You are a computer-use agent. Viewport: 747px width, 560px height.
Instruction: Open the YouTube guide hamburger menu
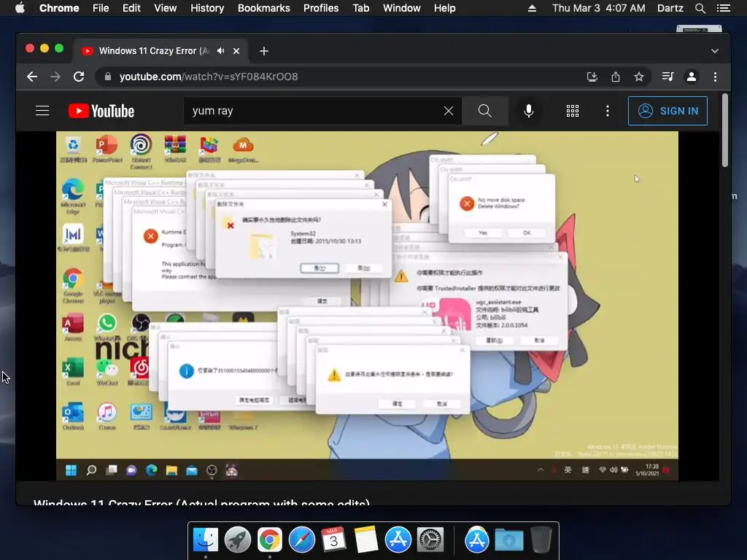(42, 111)
